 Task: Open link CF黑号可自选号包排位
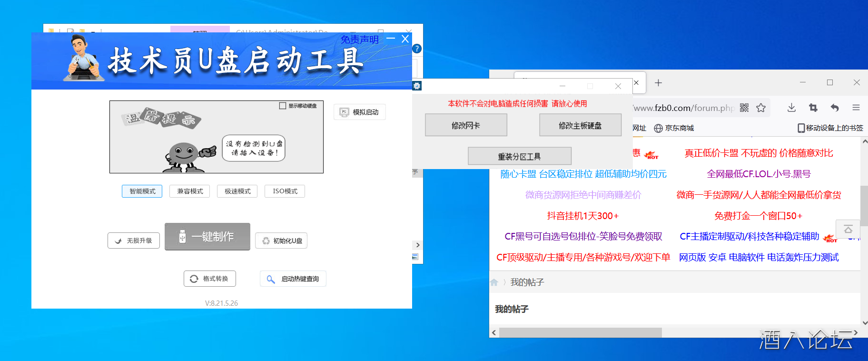click(583, 236)
